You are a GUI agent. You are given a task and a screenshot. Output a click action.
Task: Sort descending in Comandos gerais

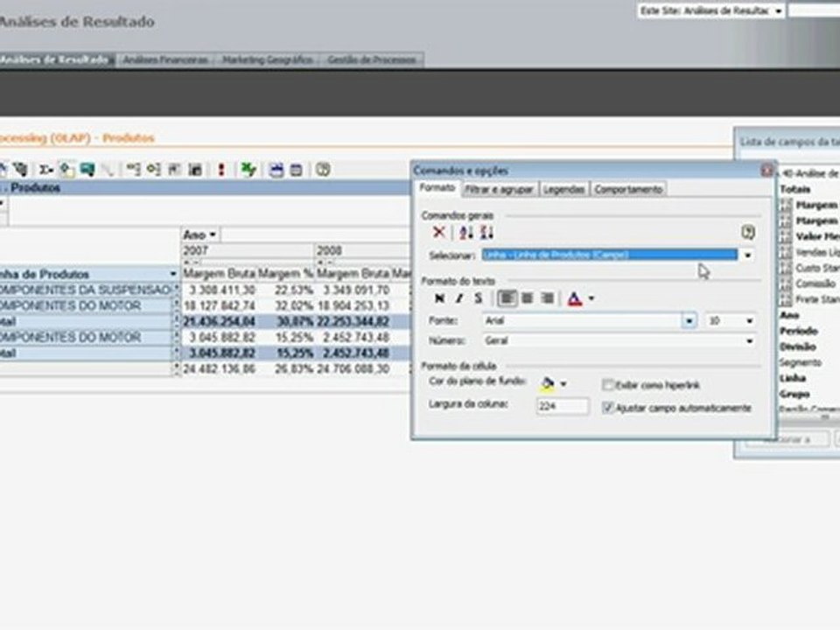(x=486, y=233)
